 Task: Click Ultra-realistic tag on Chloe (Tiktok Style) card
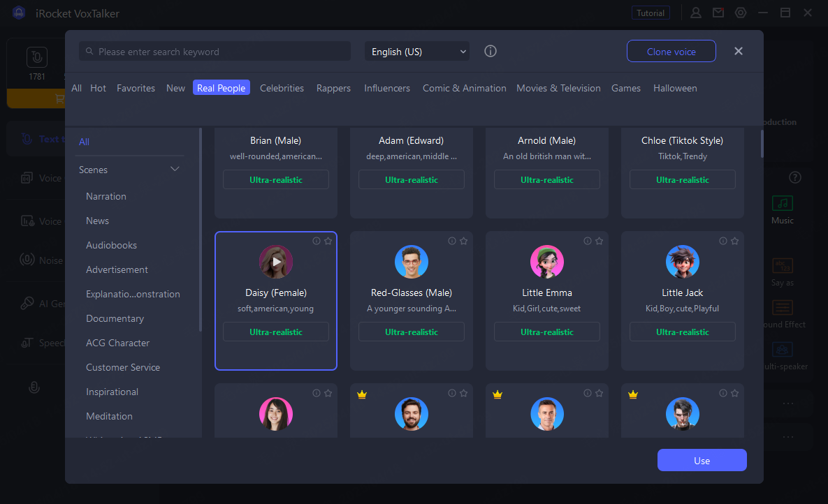click(x=682, y=179)
